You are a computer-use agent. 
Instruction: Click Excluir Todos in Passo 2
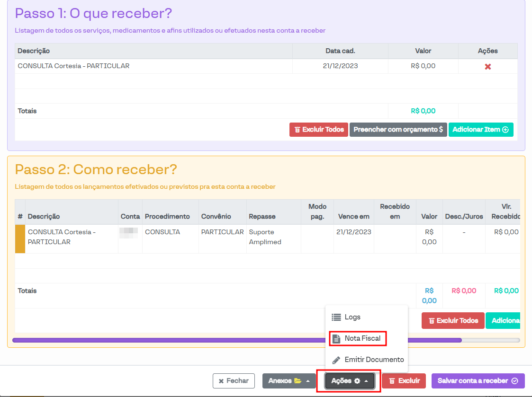pos(453,321)
